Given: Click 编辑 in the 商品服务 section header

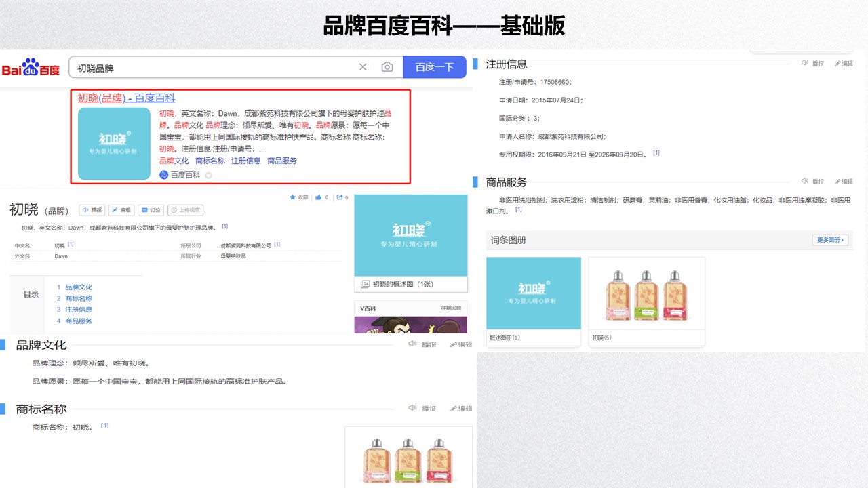Looking at the screenshot, I should [844, 181].
